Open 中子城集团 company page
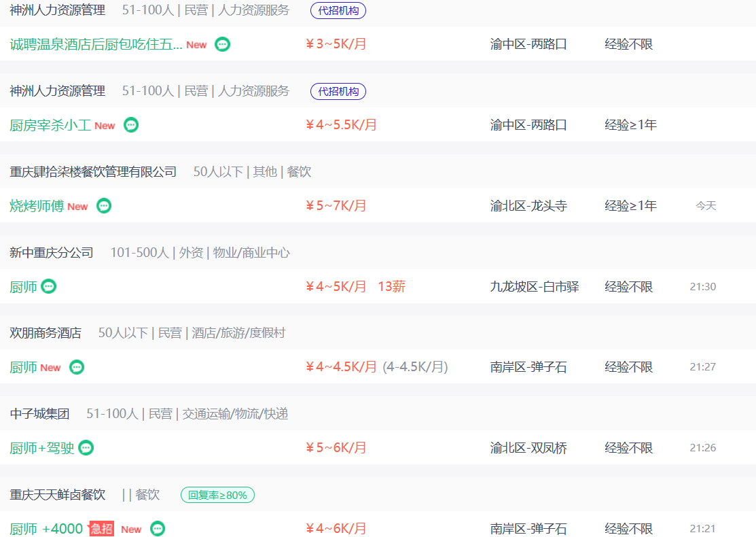Image resolution: width=756 pixels, height=537 pixels. coord(39,413)
